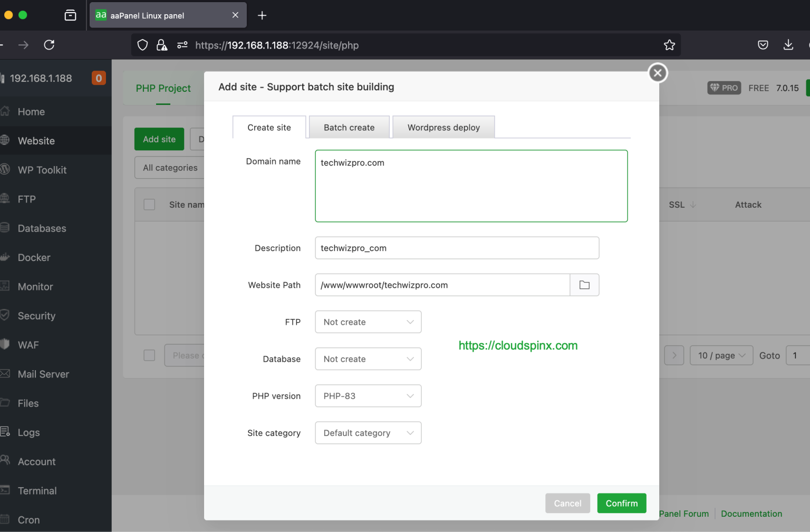Open the Docker panel icon
Screen dimensions: 810x532
tap(6, 257)
